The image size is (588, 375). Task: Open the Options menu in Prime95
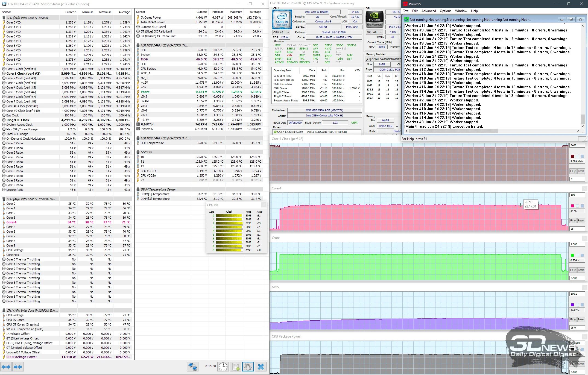point(446,11)
